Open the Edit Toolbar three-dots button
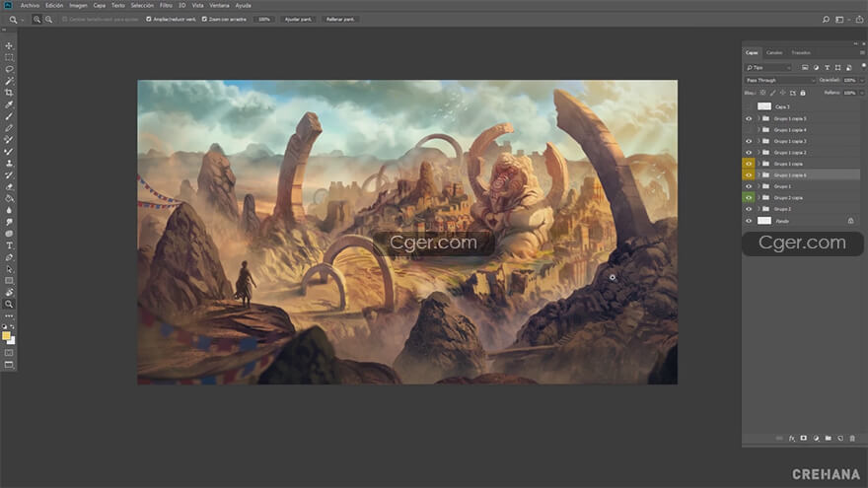This screenshot has height=488, width=868. 9,316
